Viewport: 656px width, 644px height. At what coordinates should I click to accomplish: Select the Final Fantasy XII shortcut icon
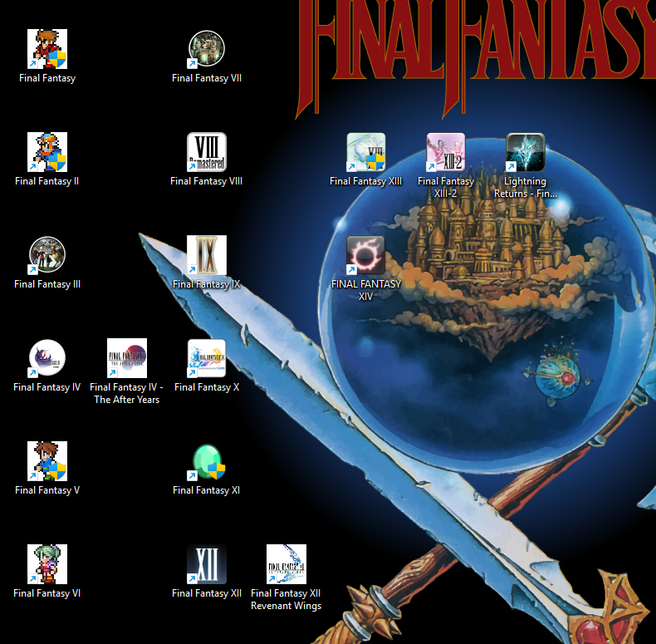pos(207,564)
